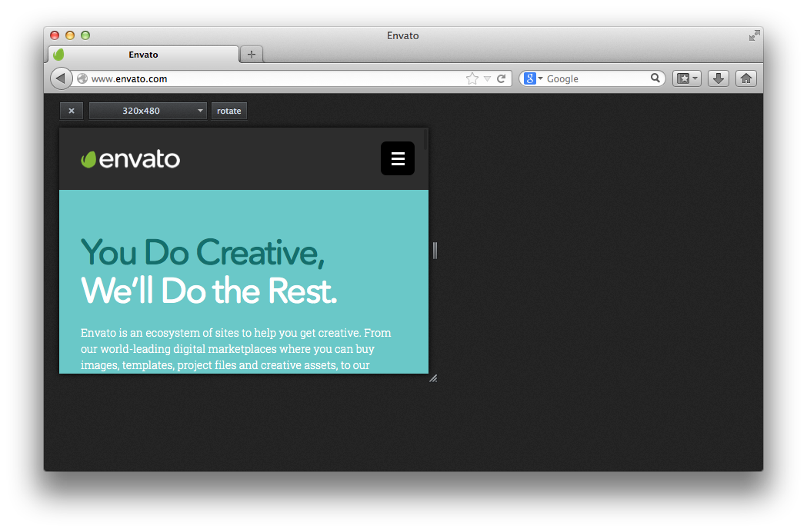This screenshot has width=807, height=532.
Task: Reload the Envato page
Action: tap(502, 78)
